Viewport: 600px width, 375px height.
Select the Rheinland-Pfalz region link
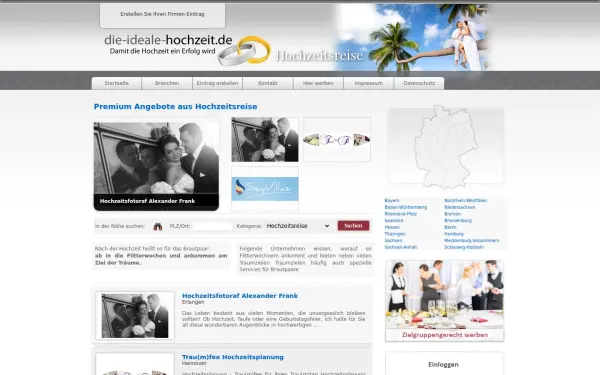coord(401,214)
